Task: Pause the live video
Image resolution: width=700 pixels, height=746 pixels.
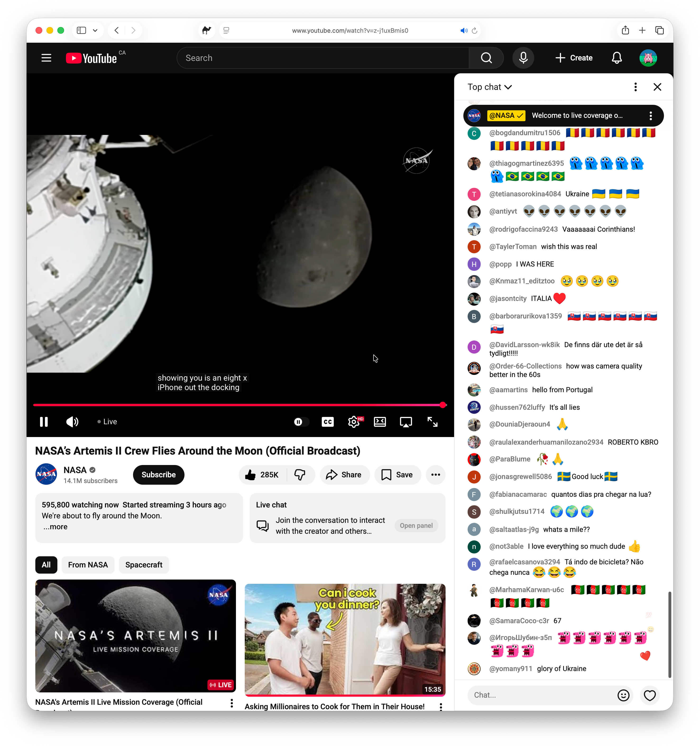Action: 44,422
